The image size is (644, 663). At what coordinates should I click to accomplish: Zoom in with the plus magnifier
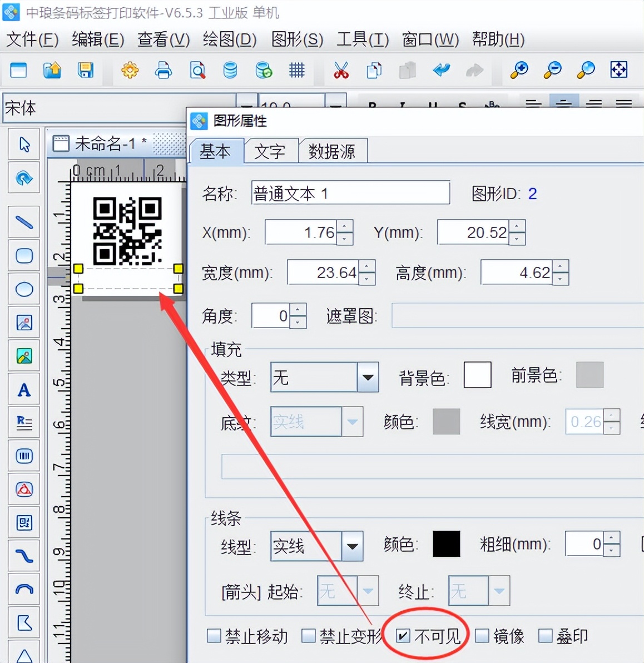pyautogui.click(x=519, y=70)
